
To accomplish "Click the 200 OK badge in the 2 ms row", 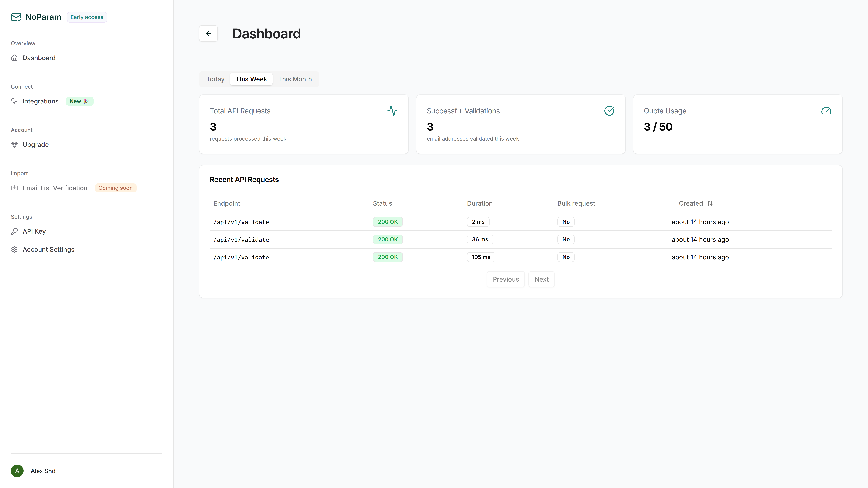I will (388, 222).
